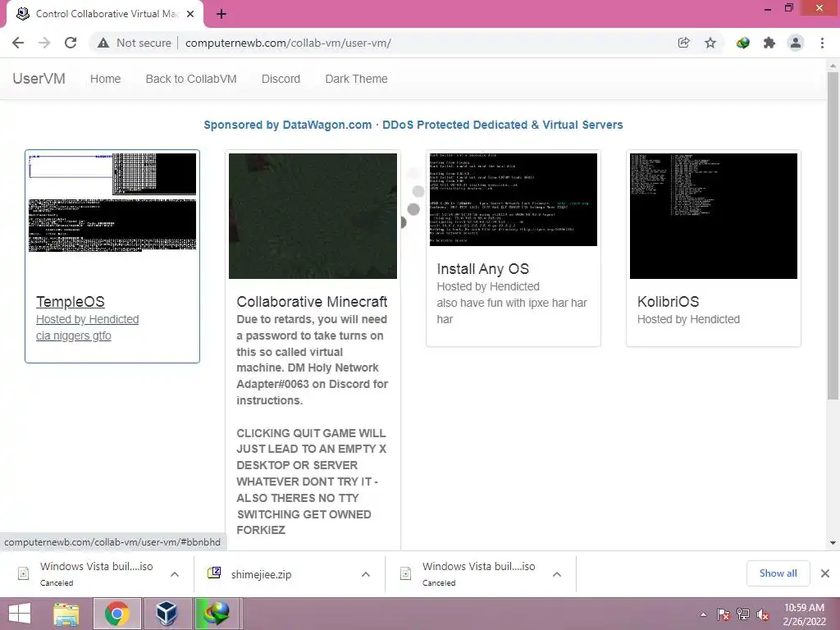Click the network tray icon
The image size is (840, 630).
pyautogui.click(x=743, y=614)
